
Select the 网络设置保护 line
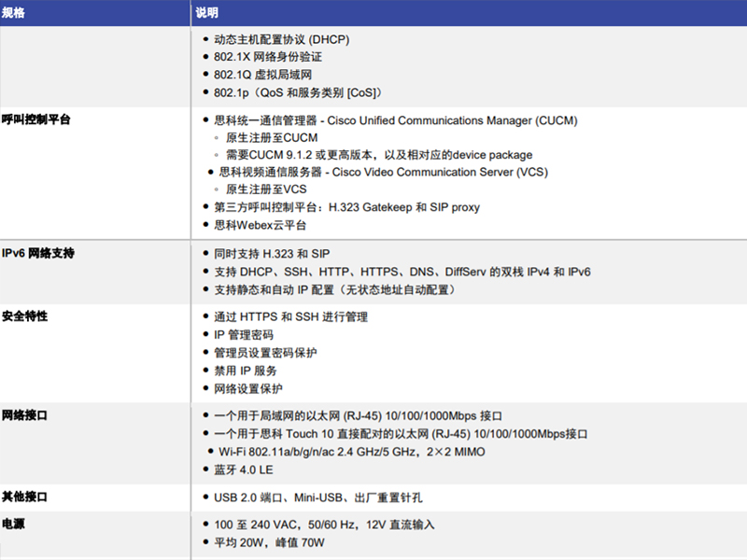248,388
